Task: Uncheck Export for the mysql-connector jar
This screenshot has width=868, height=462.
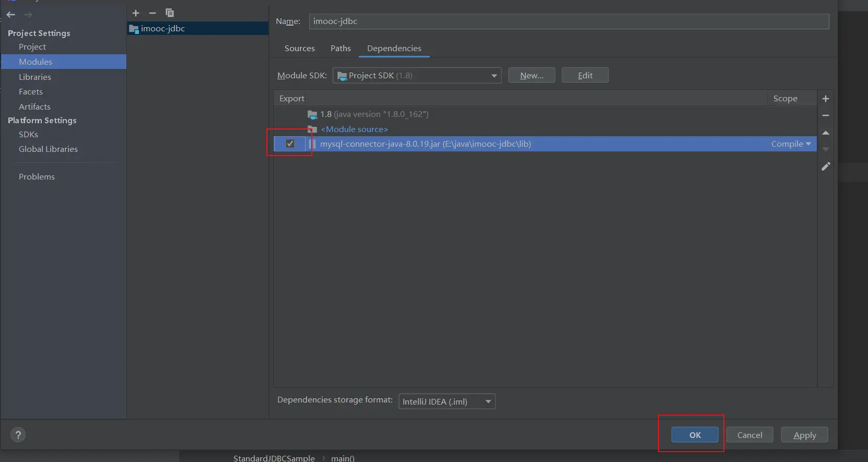Action: coord(290,144)
